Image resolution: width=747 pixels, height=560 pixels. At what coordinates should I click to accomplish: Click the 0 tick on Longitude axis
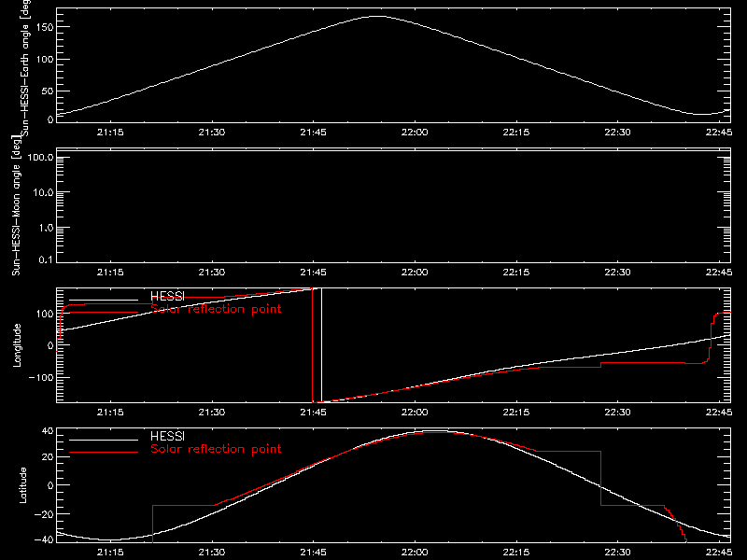pyautogui.click(x=50, y=345)
